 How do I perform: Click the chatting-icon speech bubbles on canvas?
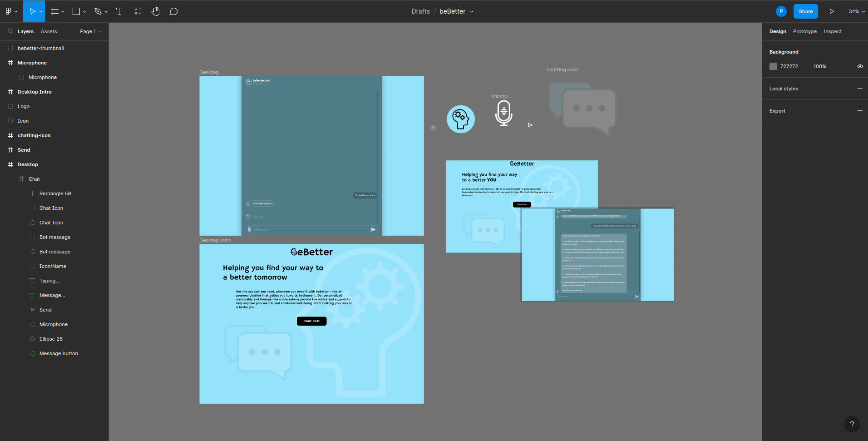(x=582, y=108)
